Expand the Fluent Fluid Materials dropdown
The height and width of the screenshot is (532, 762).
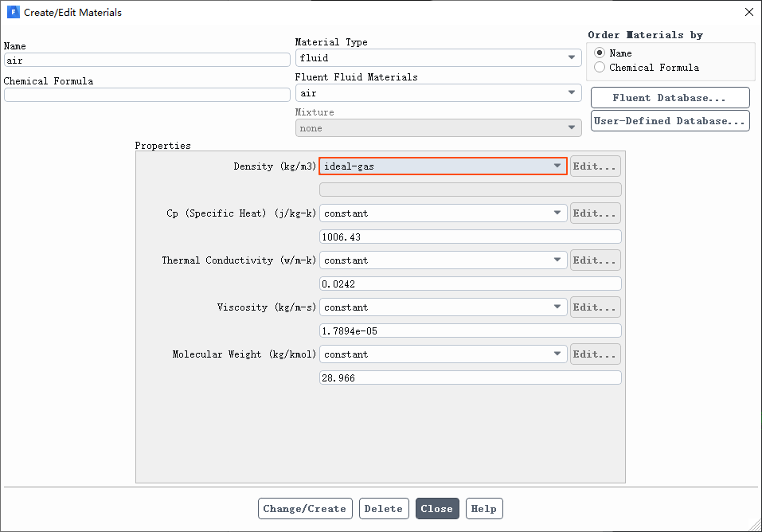coord(438,93)
